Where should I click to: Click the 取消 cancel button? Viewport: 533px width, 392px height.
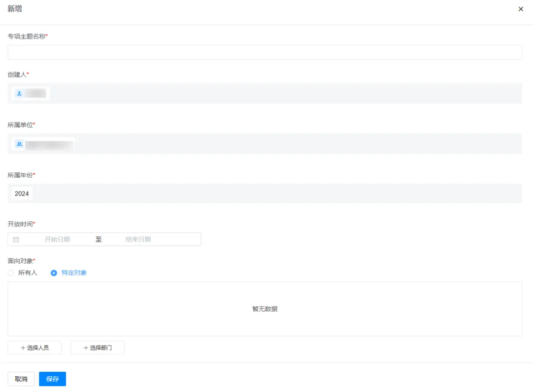coord(21,379)
